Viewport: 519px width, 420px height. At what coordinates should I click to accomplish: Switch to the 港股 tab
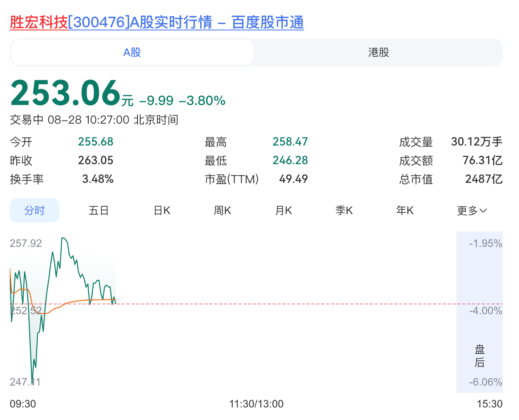coord(378,52)
